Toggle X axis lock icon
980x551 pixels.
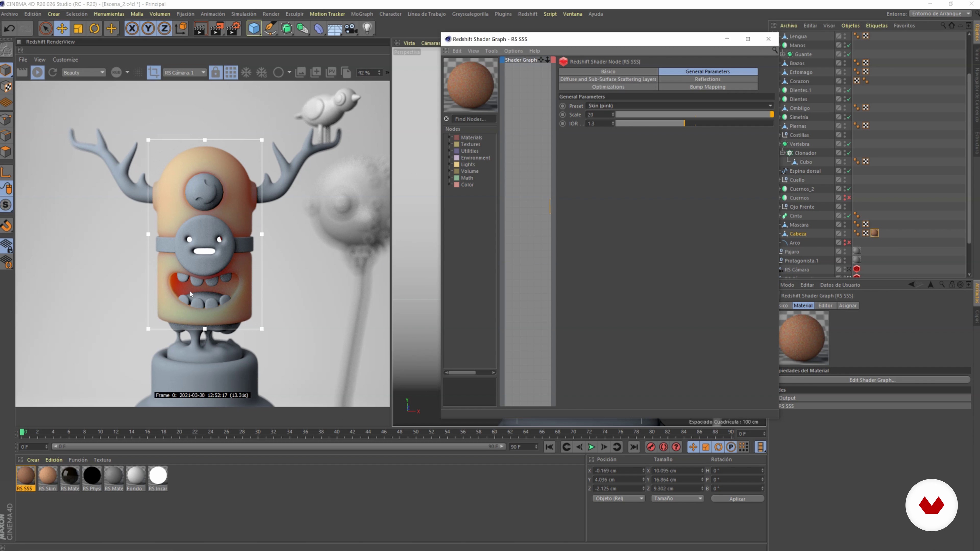click(132, 29)
